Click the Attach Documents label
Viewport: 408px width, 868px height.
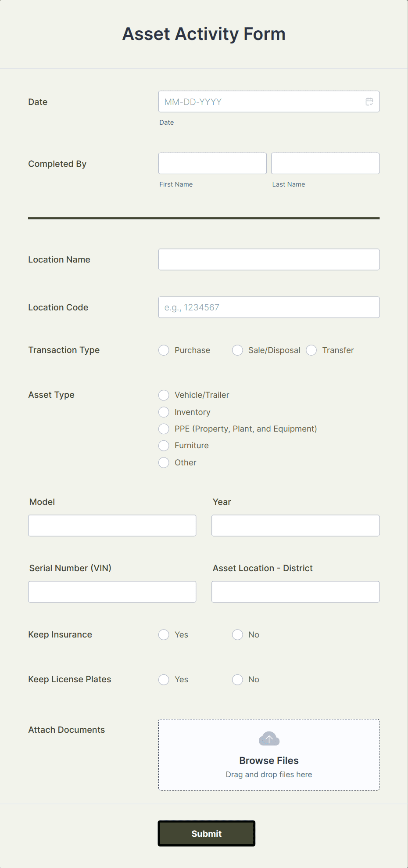[x=67, y=730]
